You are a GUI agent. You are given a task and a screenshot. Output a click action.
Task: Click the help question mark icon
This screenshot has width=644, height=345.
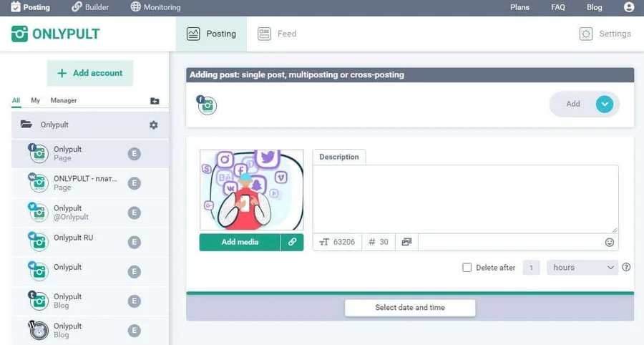point(626,267)
